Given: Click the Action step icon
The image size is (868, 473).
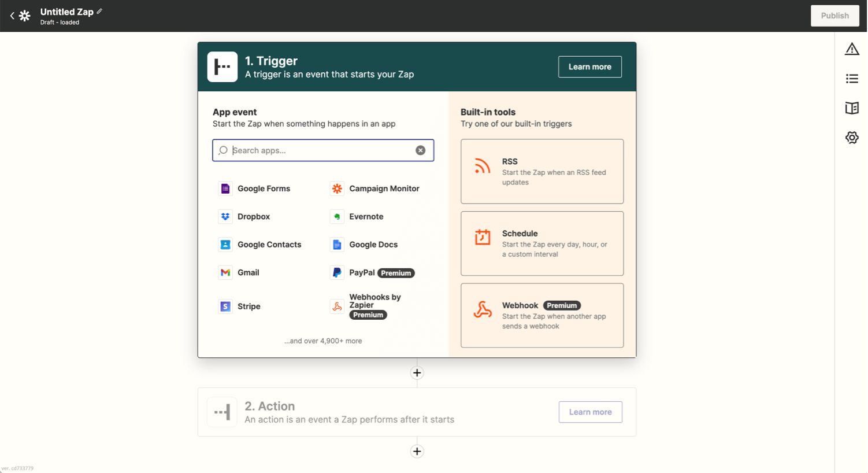Looking at the screenshot, I should (222, 412).
